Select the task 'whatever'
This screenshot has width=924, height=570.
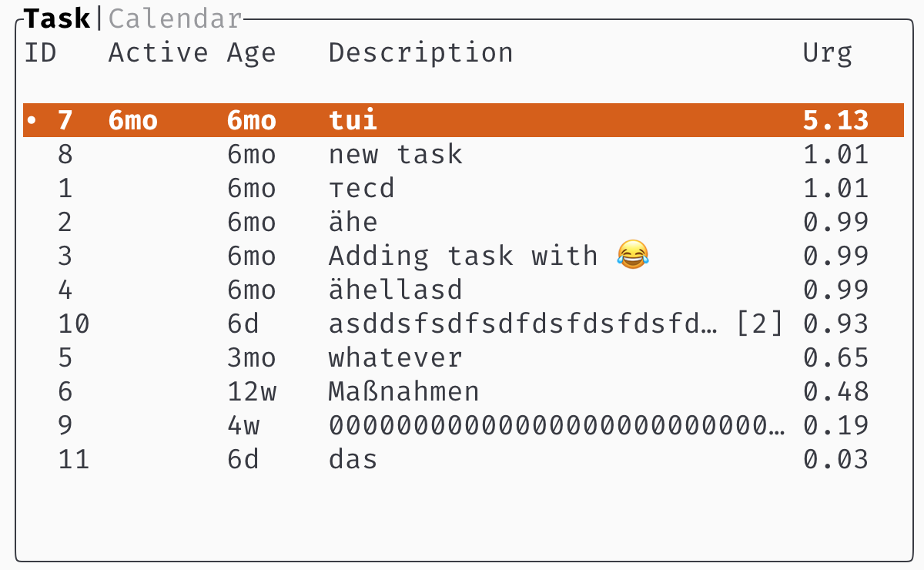(395, 357)
